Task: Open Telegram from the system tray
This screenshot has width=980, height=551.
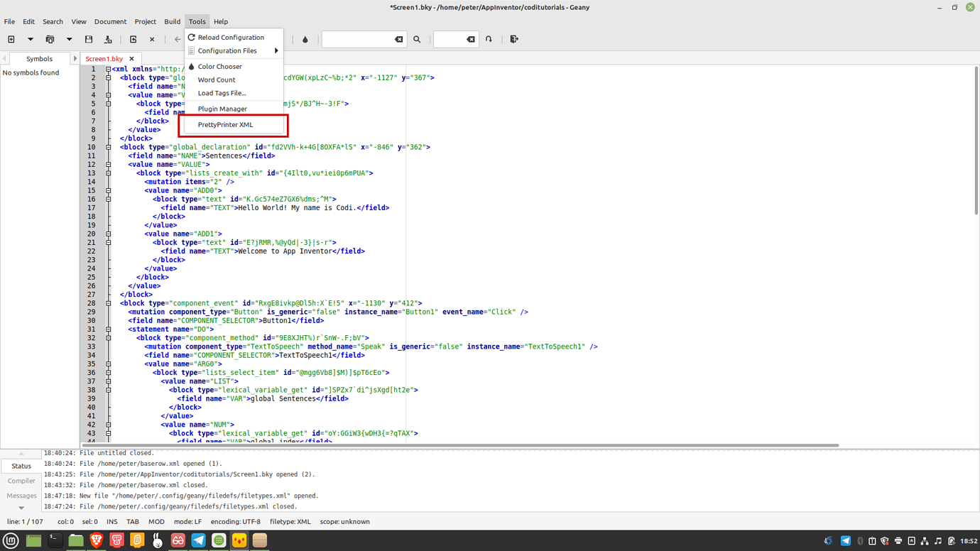Action: pos(845,540)
